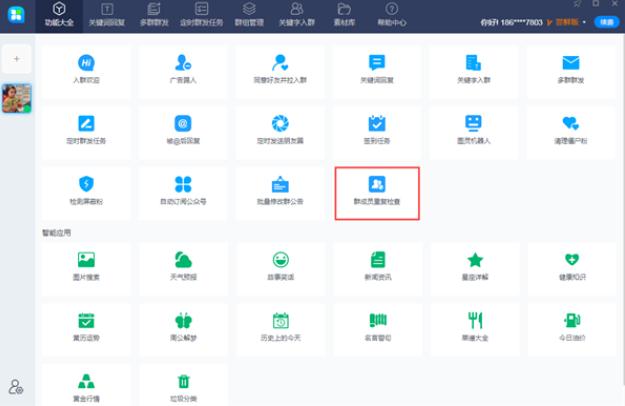
Task: Open 星座详解 horoscope app
Action: point(473,266)
